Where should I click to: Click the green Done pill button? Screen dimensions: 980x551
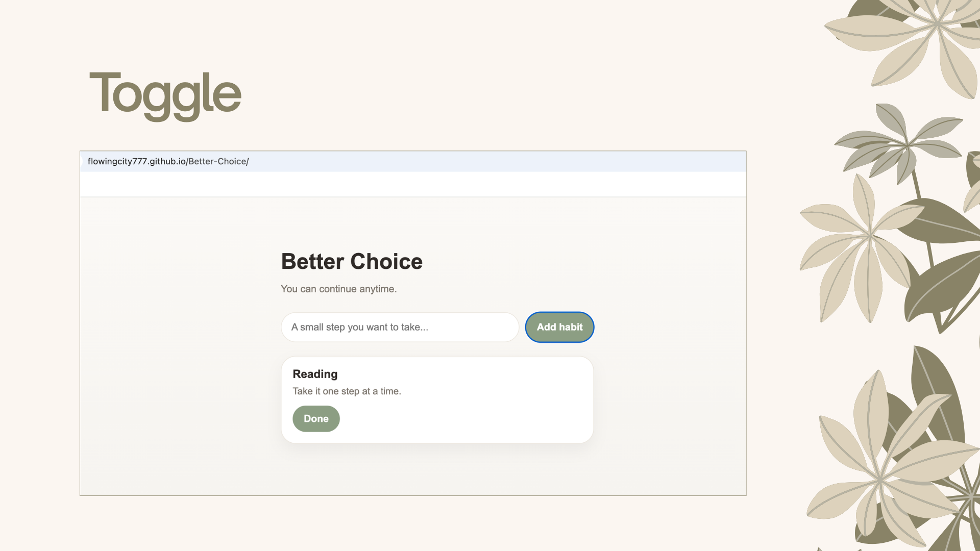[315, 418]
